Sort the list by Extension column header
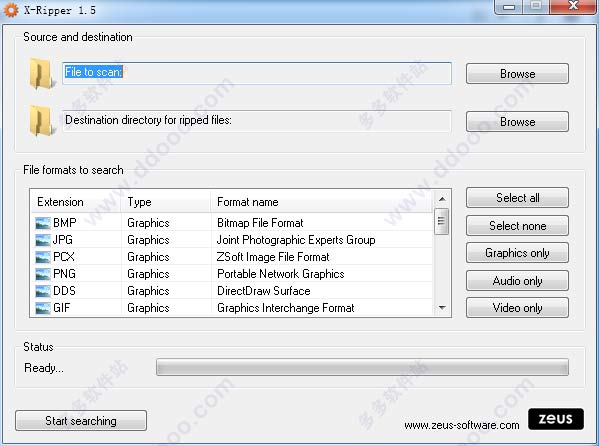This screenshot has width=599, height=446. [76, 201]
